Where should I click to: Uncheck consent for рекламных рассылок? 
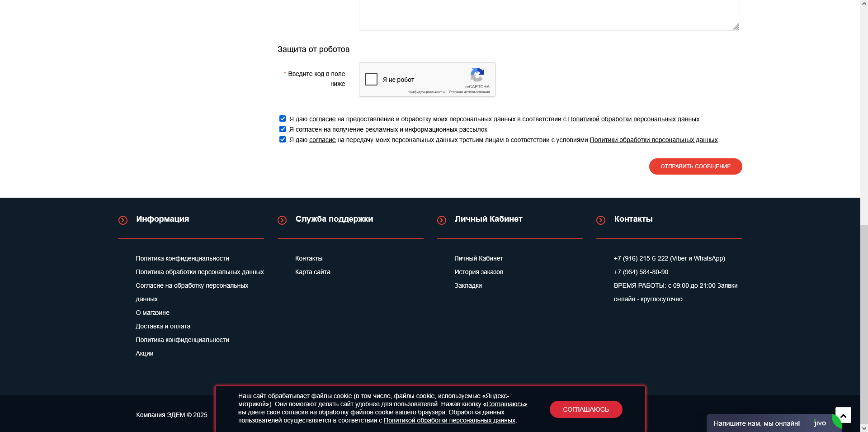pyautogui.click(x=282, y=129)
